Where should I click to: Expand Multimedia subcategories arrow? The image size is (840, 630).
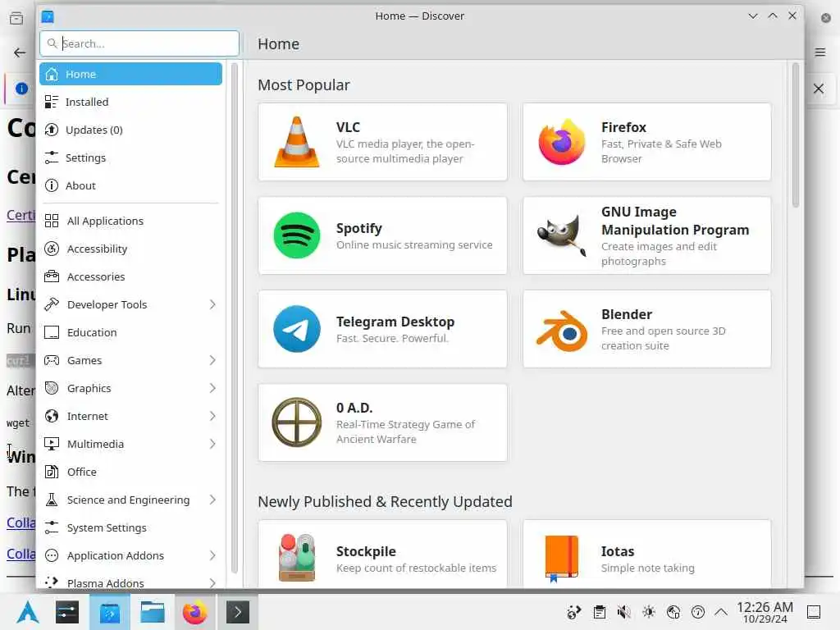coord(212,444)
